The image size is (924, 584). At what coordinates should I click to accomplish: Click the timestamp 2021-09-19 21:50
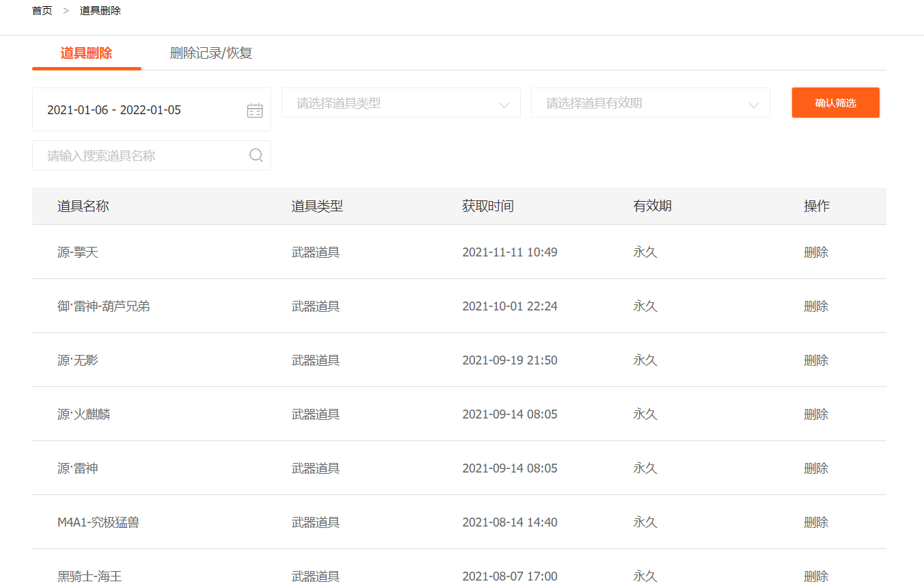pos(510,360)
